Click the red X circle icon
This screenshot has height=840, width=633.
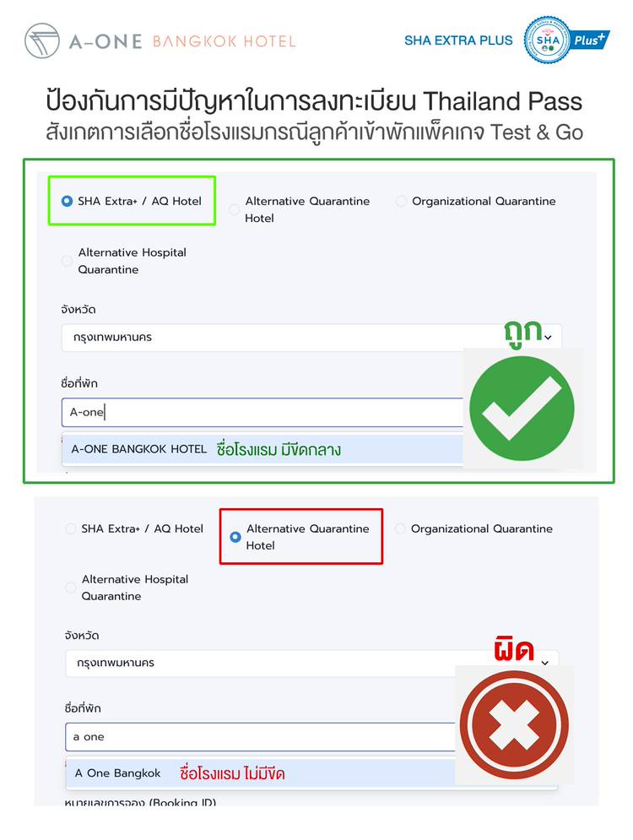514,725
